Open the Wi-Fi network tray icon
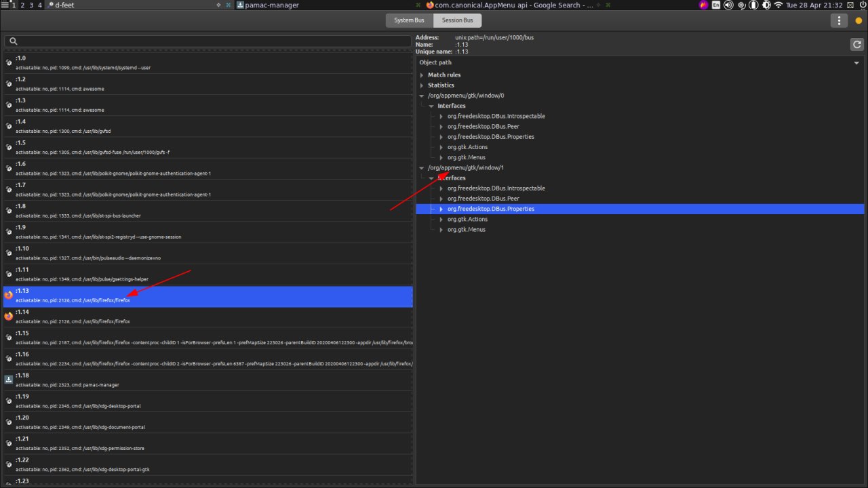The width and height of the screenshot is (868, 488). pos(778,5)
